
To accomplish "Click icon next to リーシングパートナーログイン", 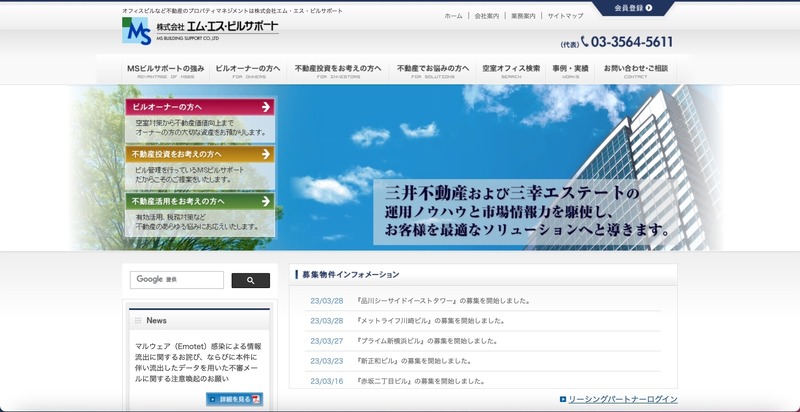I will [x=563, y=399].
